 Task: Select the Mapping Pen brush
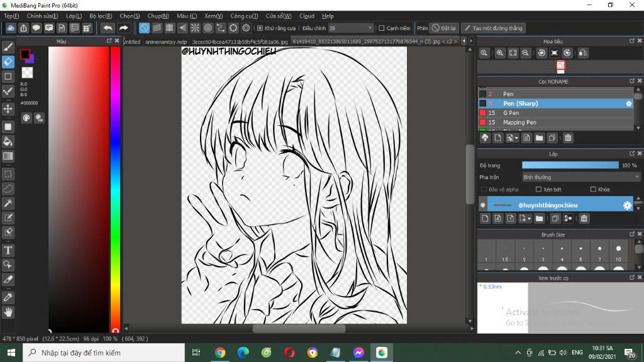pyautogui.click(x=556, y=123)
